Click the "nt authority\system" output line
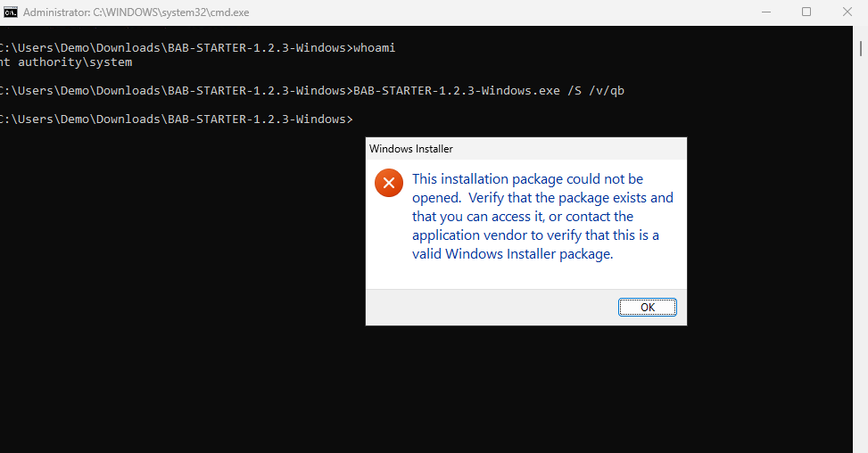 point(66,62)
